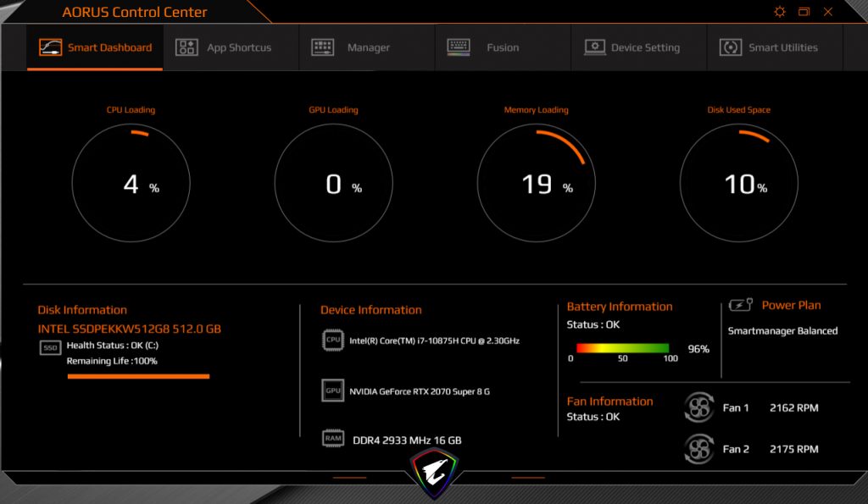Click the Memory Loading gauge
Viewport: 868px width, 504px height.
coord(537,183)
